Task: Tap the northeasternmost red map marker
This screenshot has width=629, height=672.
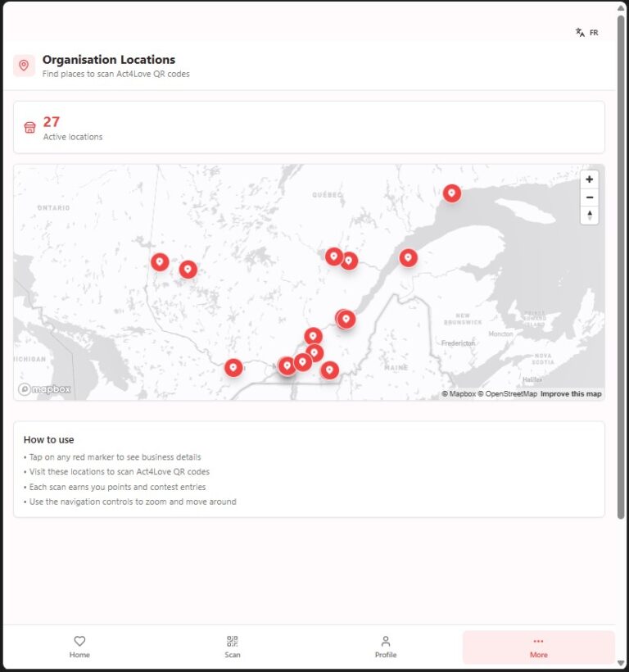Action: (451, 193)
